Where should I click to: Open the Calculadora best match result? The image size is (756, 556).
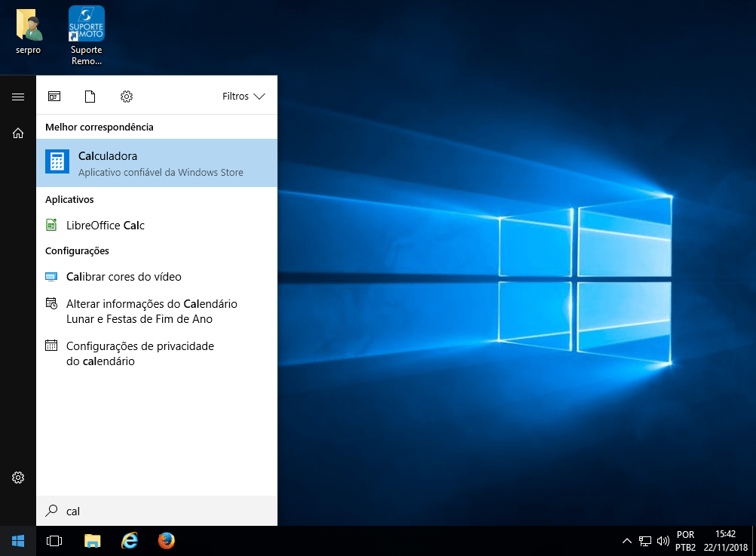click(x=157, y=163)
